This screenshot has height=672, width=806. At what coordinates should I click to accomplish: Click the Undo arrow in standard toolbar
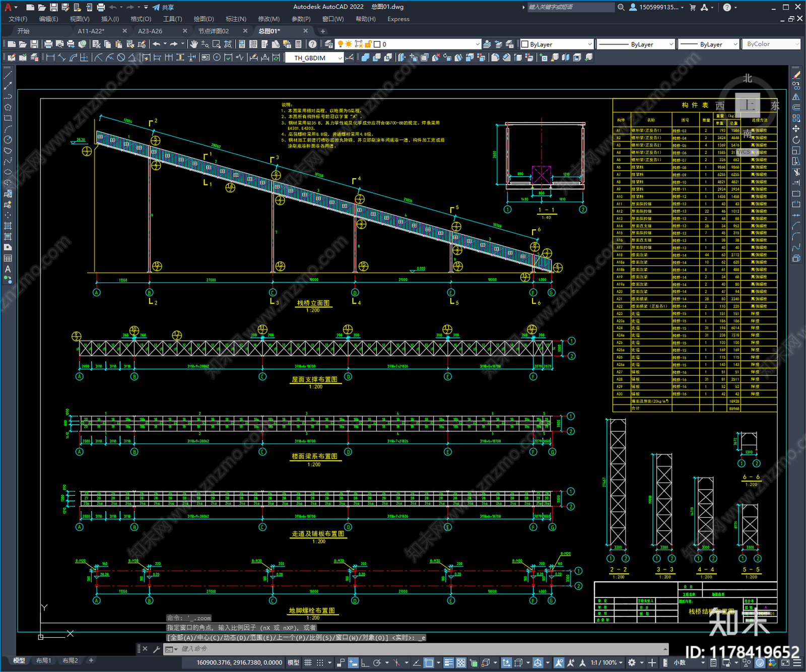click(x=156, y=44)
